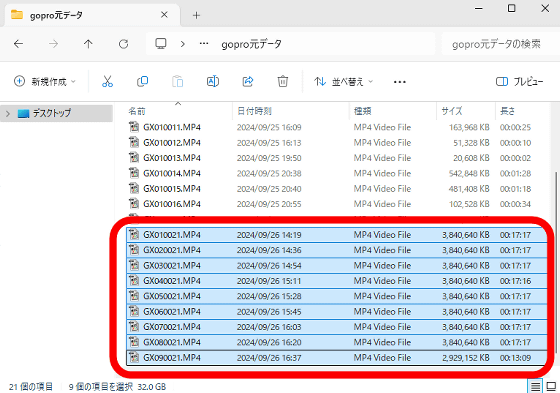560x393 pixels.
Task: Click the date 2024/09/25 16:09
Action: coord(269,127)
